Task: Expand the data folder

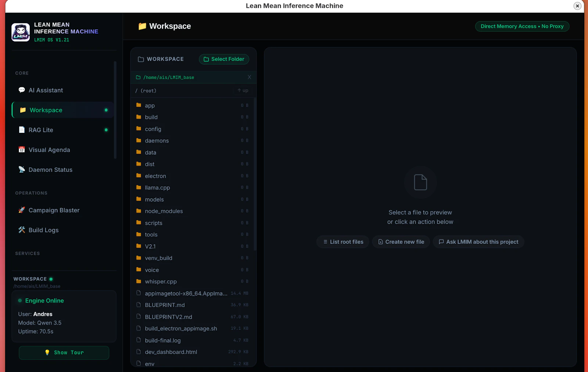Action: tap(193, 152)
